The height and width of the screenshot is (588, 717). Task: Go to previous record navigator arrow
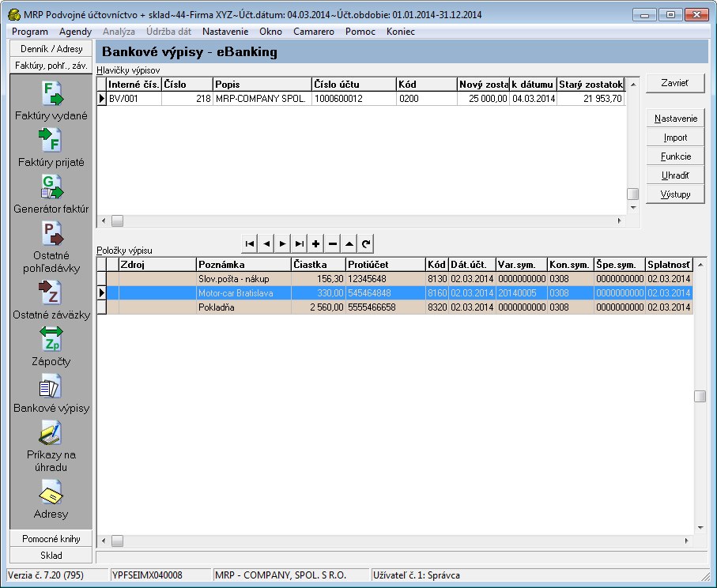point(266,244)
